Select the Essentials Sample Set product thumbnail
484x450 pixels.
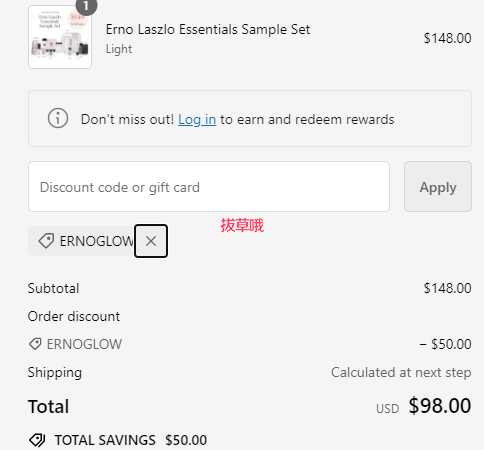pos(60,37)
